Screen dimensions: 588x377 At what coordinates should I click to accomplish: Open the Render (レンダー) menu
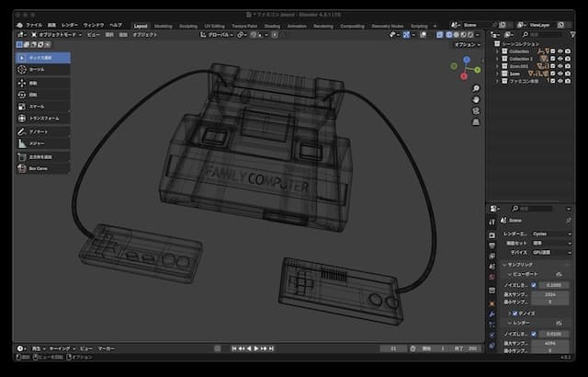click(70, 25)
